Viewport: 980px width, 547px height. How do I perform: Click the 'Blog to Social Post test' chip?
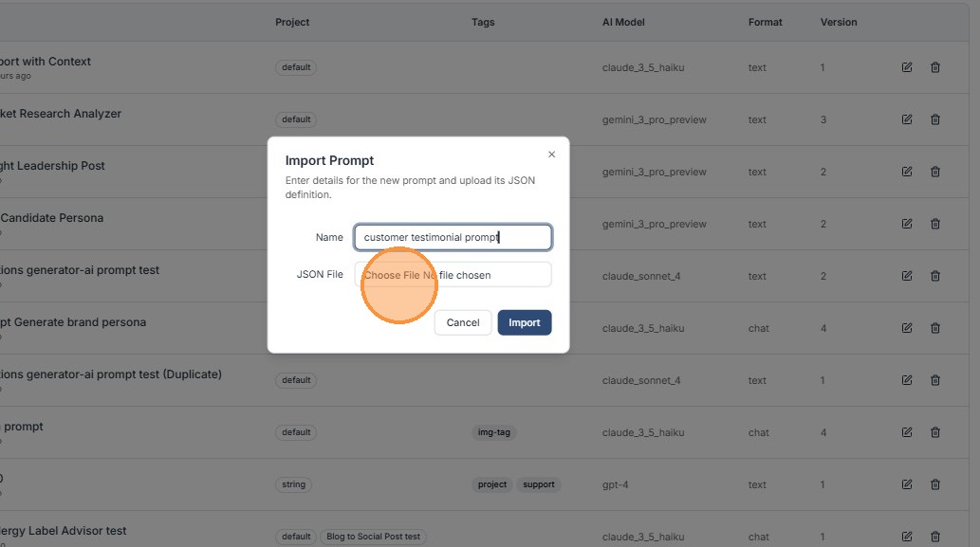pos(373,537)
